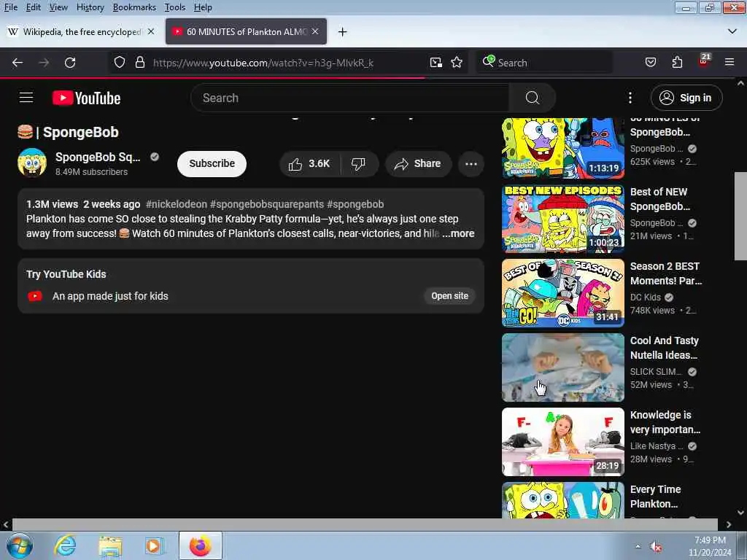Open a new browser tab
The width and height of the screenshot is (747, 560).
342,32
